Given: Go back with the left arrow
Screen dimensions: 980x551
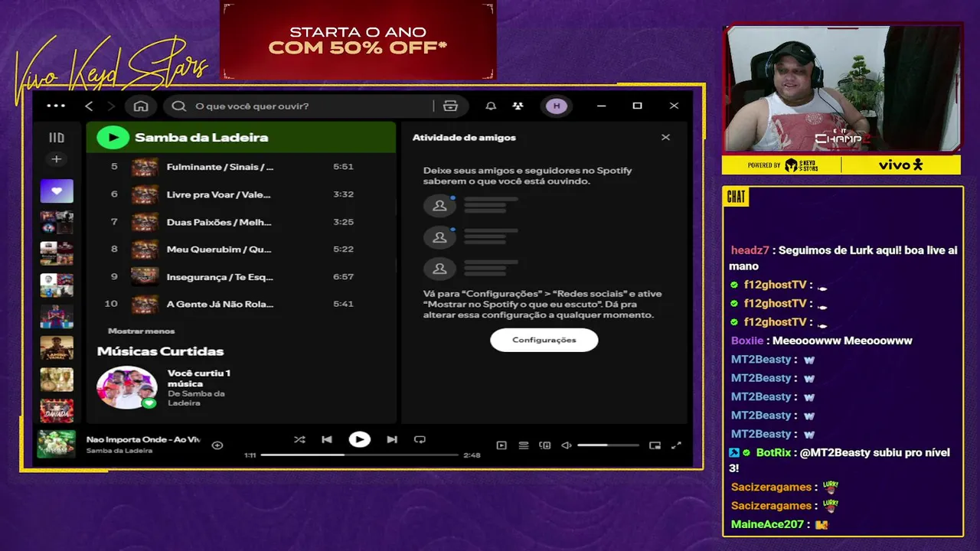Looking at the screenshot, I should coord(89,106).
